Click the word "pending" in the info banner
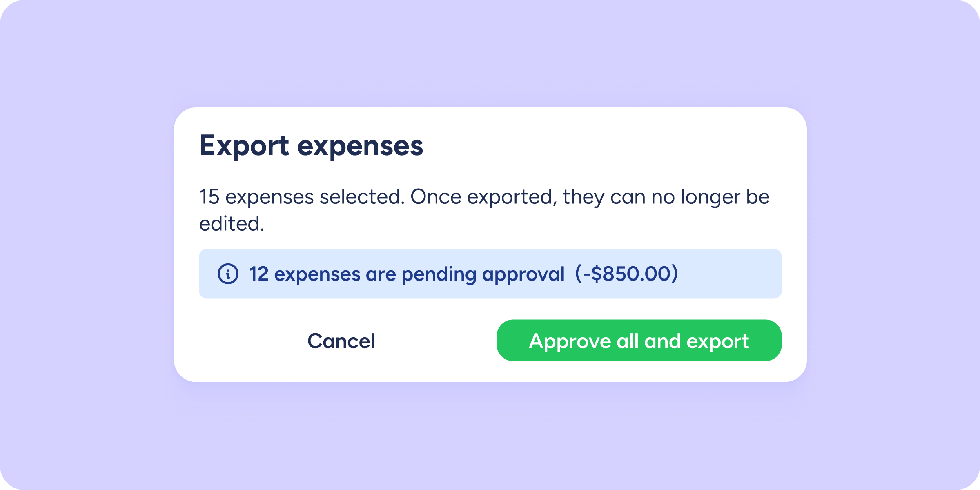The height and width of the screenshot is (490, 980). [x=439, y=274]
